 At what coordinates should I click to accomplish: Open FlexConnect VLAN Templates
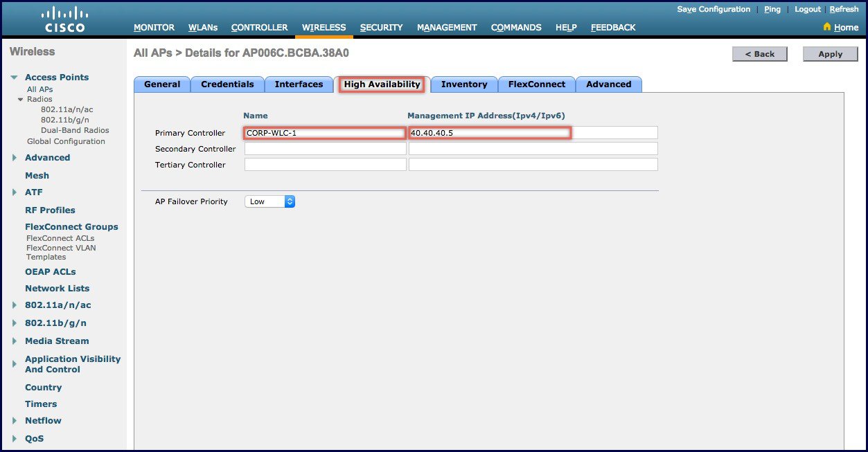(x=61, y=252)
